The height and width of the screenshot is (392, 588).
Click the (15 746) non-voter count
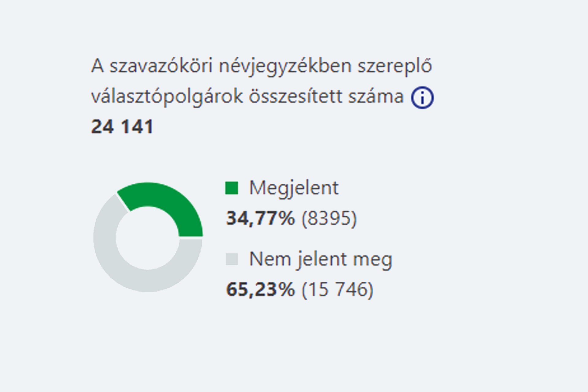[x=337, y=289]
